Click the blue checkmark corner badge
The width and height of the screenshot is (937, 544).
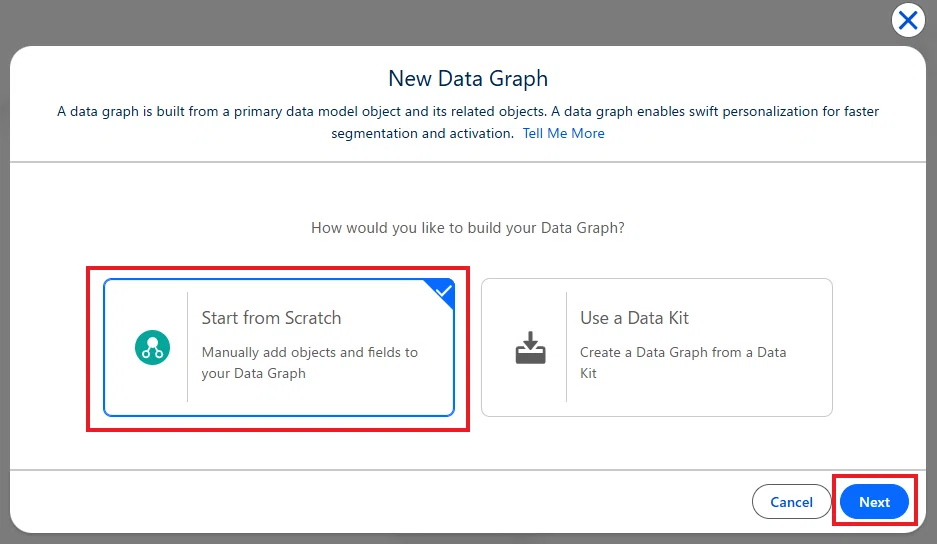tap(443, 291)
